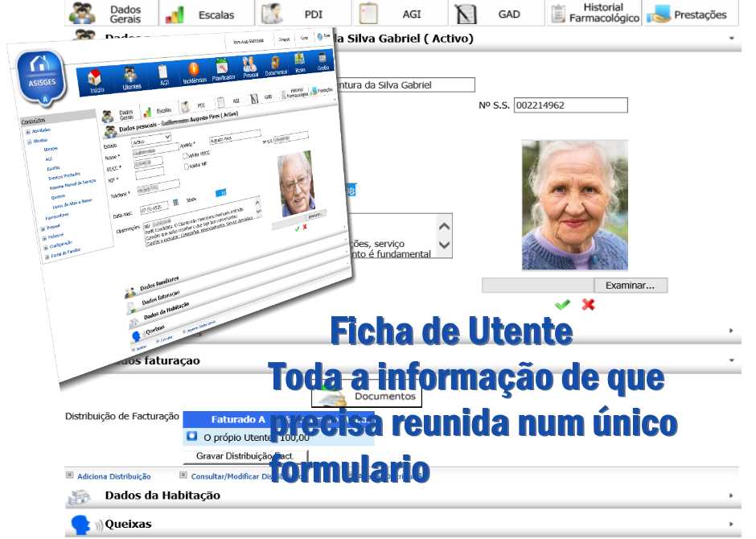
Task: Select the O própio Utente row marker
Action: 192,436
